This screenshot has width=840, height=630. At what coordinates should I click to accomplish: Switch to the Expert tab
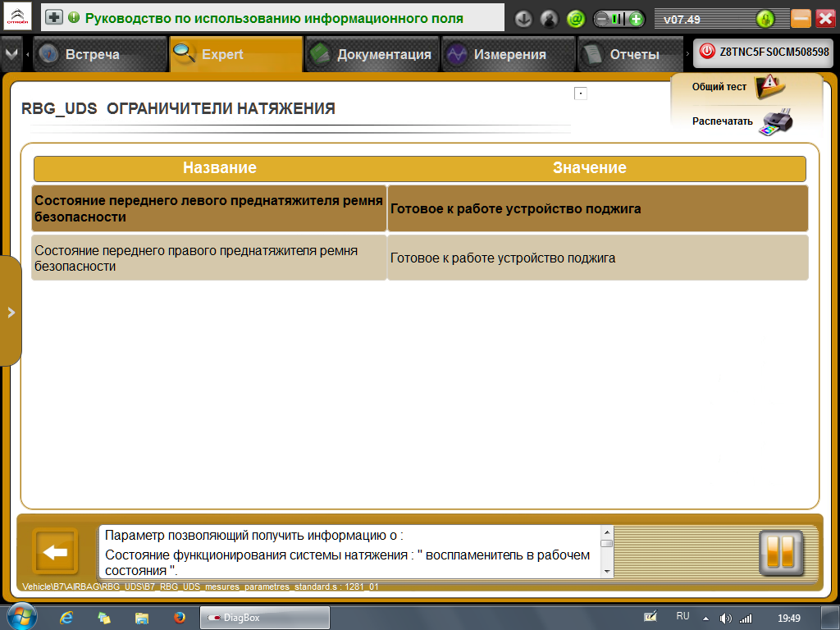[236, 54]
